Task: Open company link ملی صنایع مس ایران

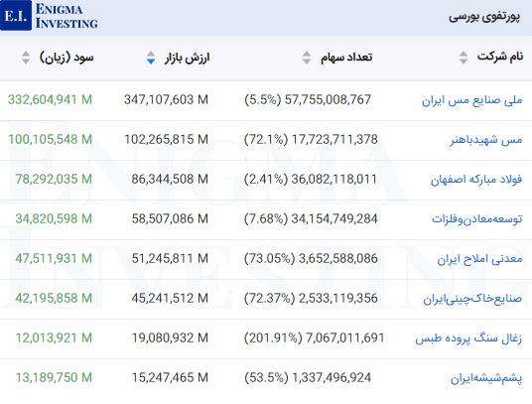Action: tap(471, 100)
